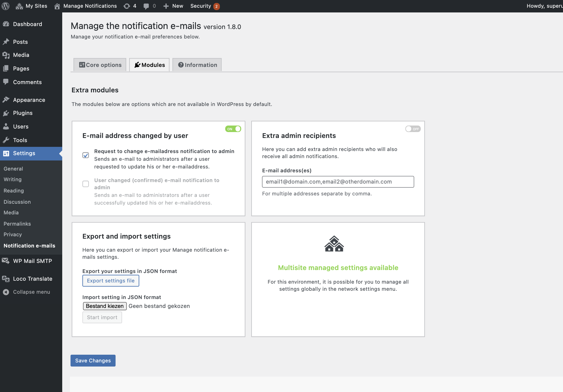The image size is (563, 392).
Task: Open the updates icon showing 4
Action: [x=127, y=6]
